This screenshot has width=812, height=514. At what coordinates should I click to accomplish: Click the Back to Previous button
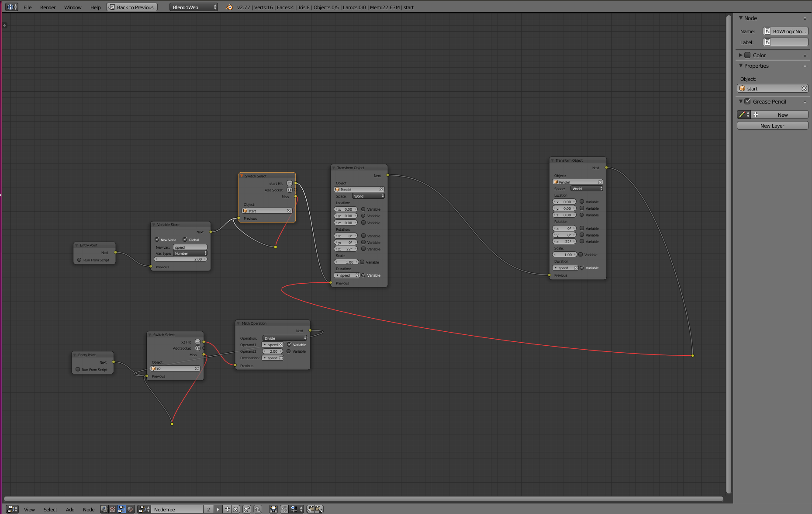point(131,7)
